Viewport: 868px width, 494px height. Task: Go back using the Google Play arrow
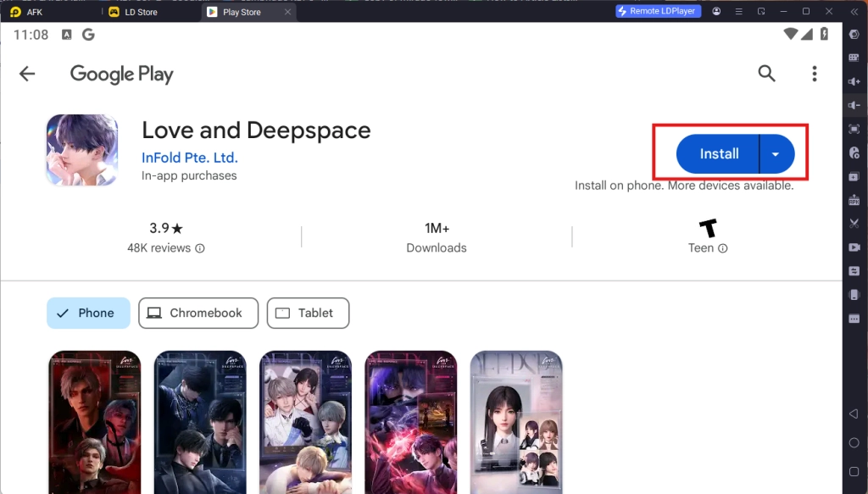pos(26,74)
